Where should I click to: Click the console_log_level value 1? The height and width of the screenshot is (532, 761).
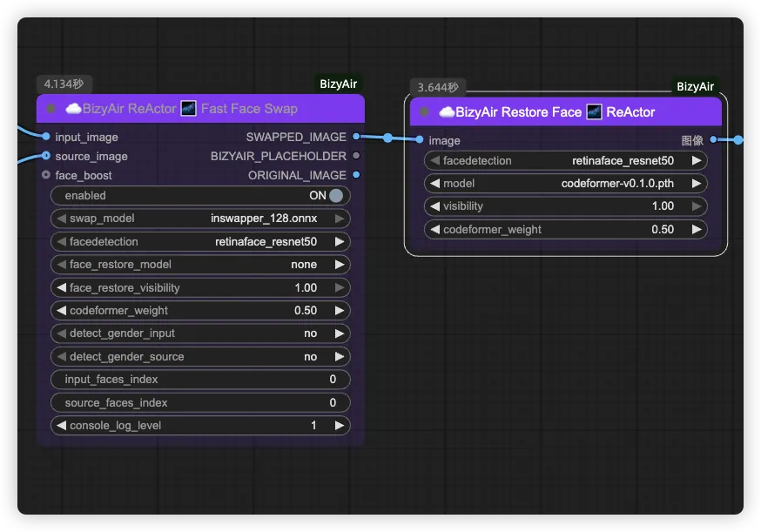313,426
